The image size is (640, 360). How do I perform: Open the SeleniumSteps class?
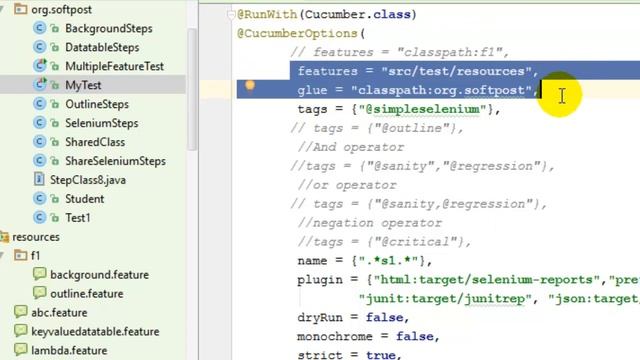pyautogui.click(x=102, y=123)
